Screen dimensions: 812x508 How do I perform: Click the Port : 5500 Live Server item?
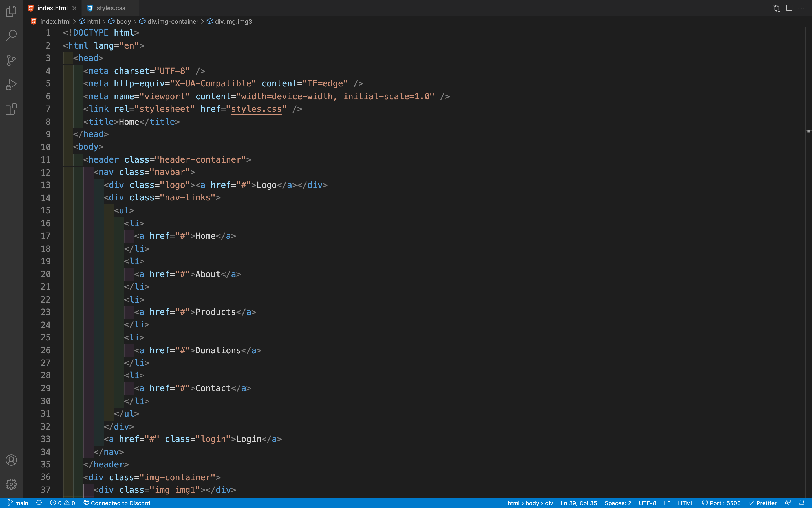[x=721, y=503]
